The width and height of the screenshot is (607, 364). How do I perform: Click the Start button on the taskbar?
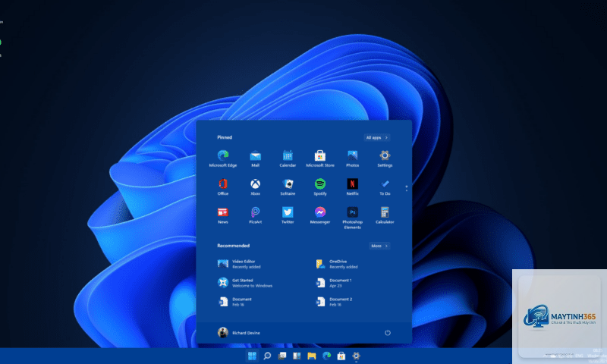(x=252, y=356)
